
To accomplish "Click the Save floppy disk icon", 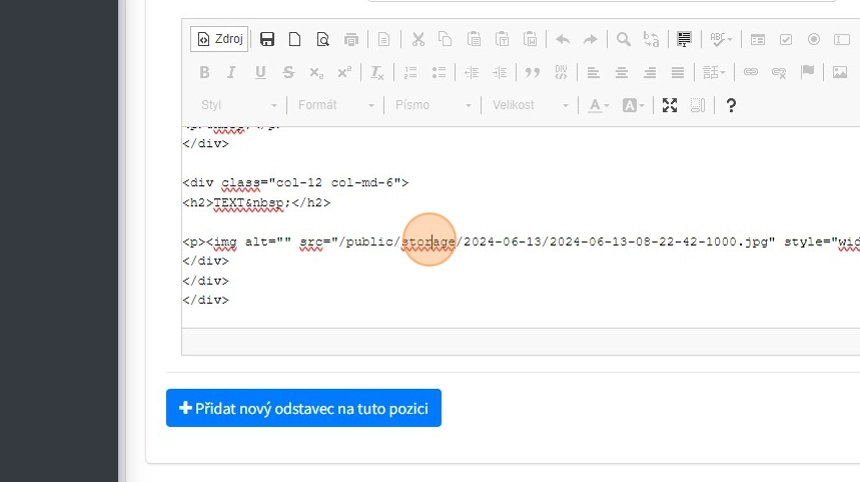I will coord(267,39).
